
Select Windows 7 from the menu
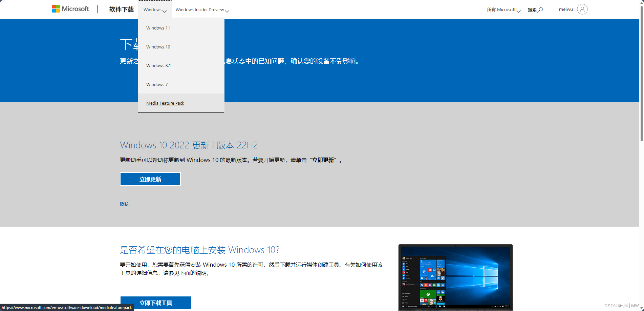click(x=181, y=84)
